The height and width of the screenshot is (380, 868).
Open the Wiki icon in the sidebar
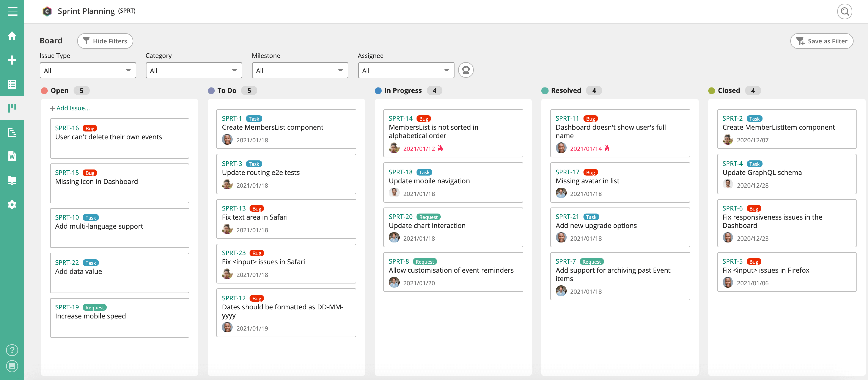[x=12, y=156]
